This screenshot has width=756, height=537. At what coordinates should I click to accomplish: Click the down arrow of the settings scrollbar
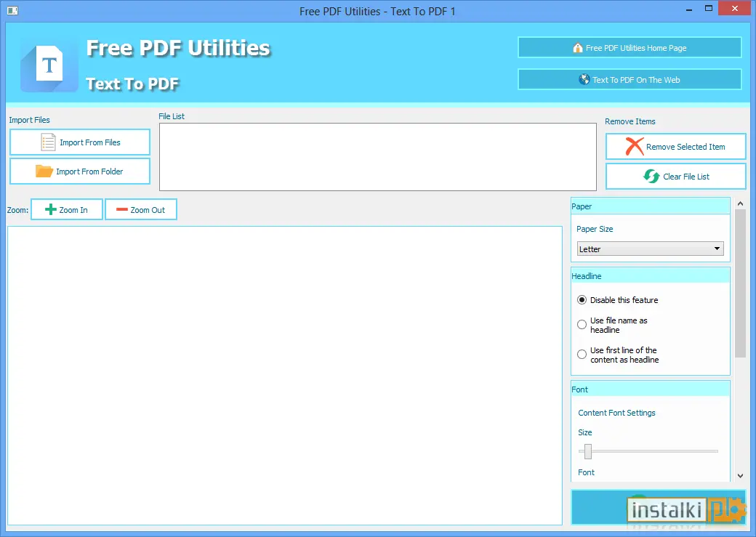click(740, 476)
